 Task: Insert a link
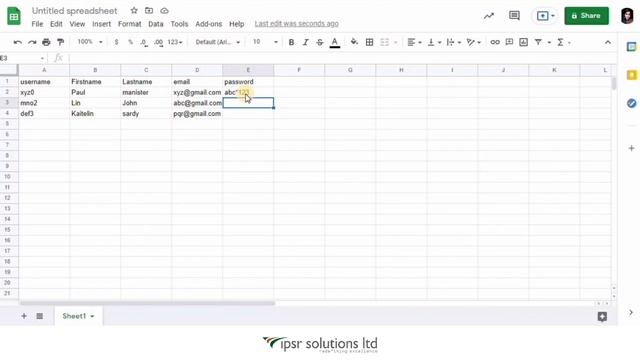495,42
